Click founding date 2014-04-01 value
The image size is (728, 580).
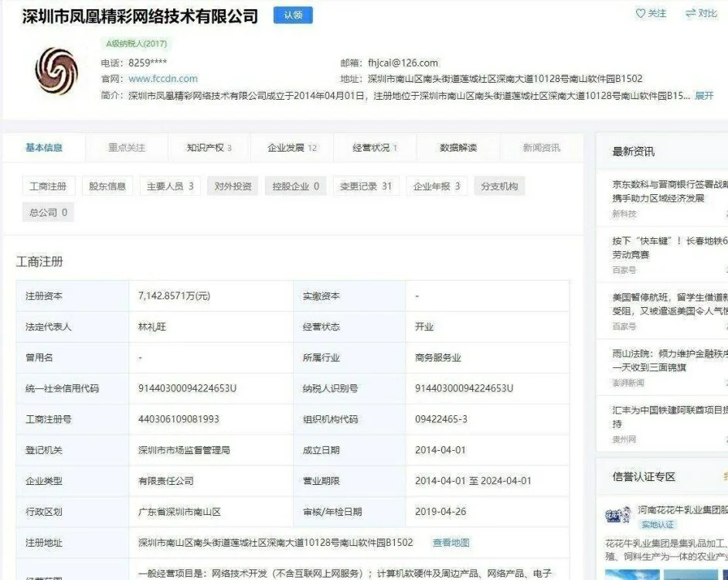pyautogui.click(x=441, y=450)
